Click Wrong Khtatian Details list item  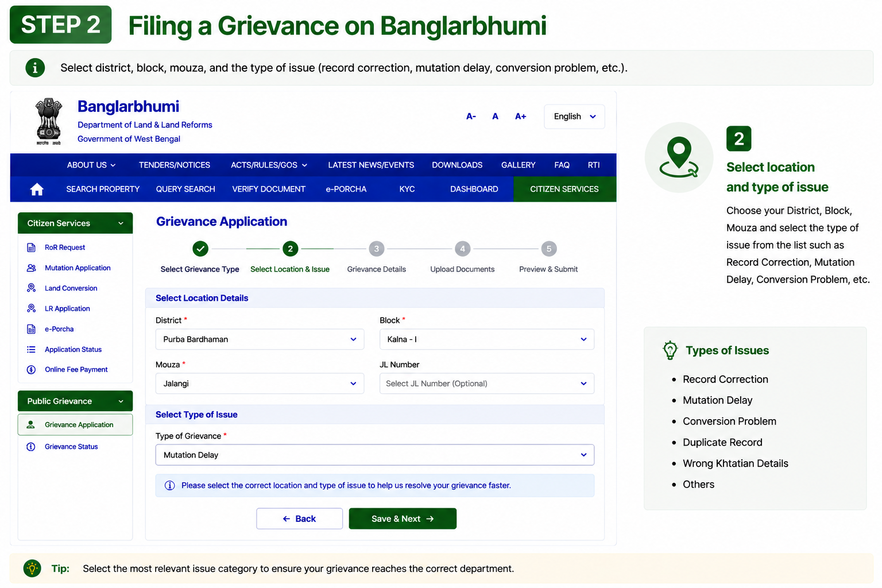(x=736, y=463)
